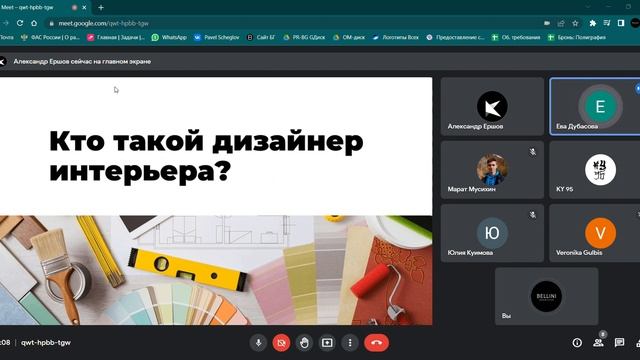The width and height of the screenshot is (640, 360).
Task: Open the Брони: Полиграфия bookmark
Action: [576, 37]
